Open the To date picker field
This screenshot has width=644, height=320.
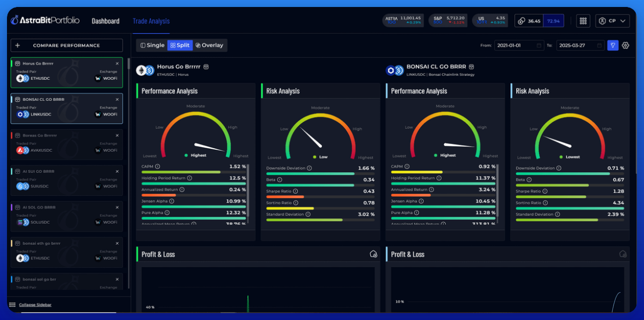pos(580,46)
